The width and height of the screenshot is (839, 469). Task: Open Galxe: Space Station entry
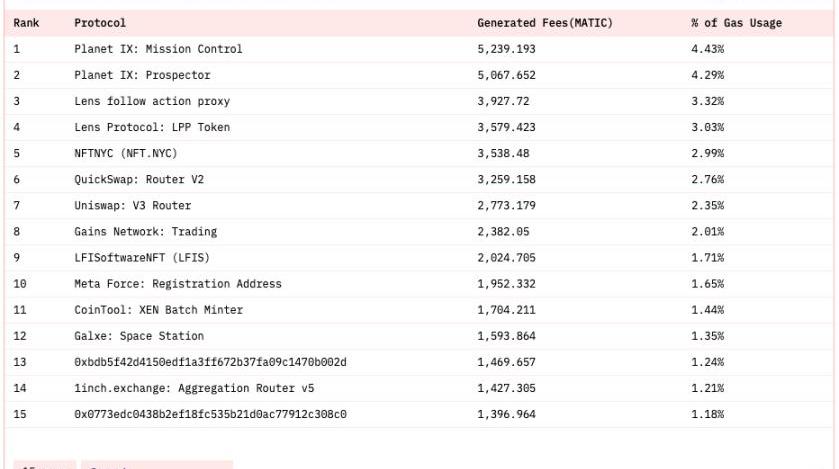point(139,335)
